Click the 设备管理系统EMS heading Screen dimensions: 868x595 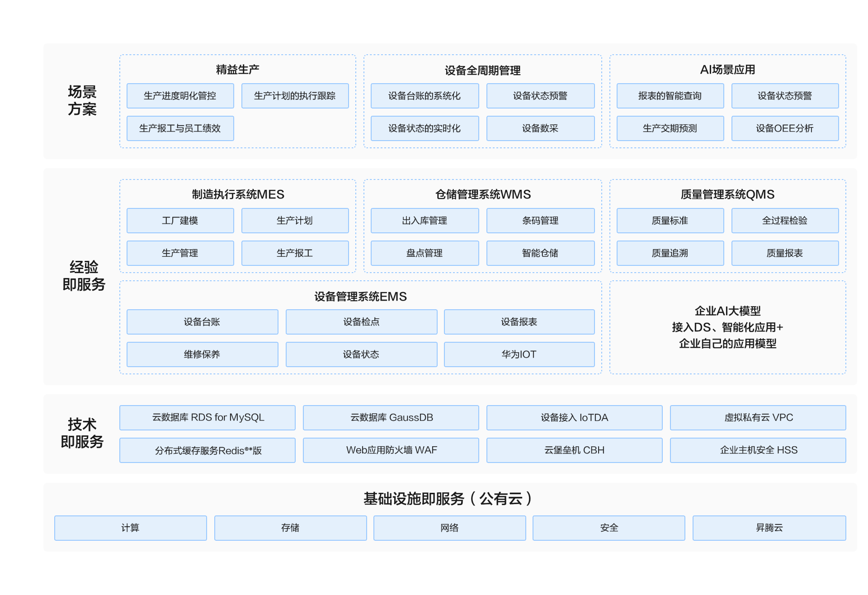[x=361, y=297]
